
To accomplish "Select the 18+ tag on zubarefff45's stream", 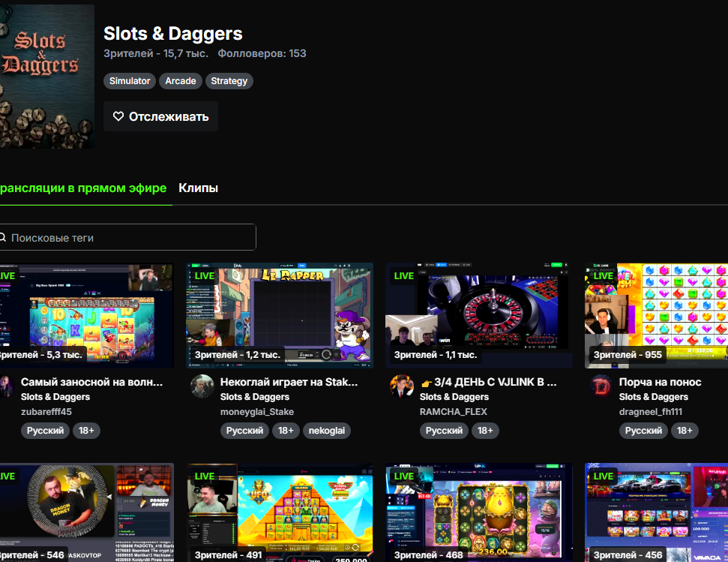I will 86,431.
